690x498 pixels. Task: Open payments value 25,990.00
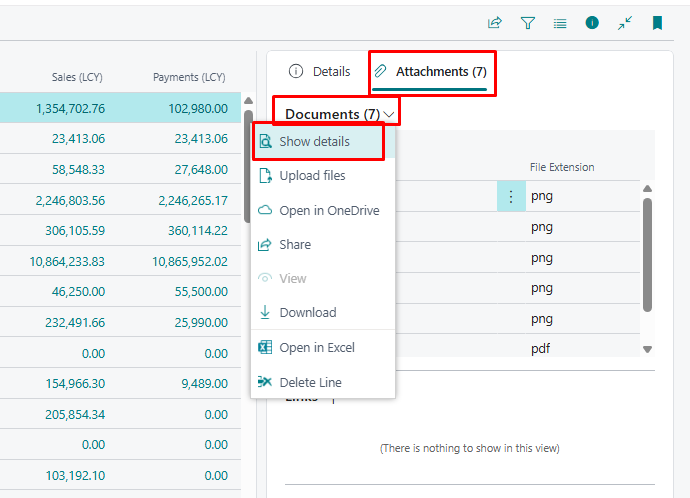201,322
